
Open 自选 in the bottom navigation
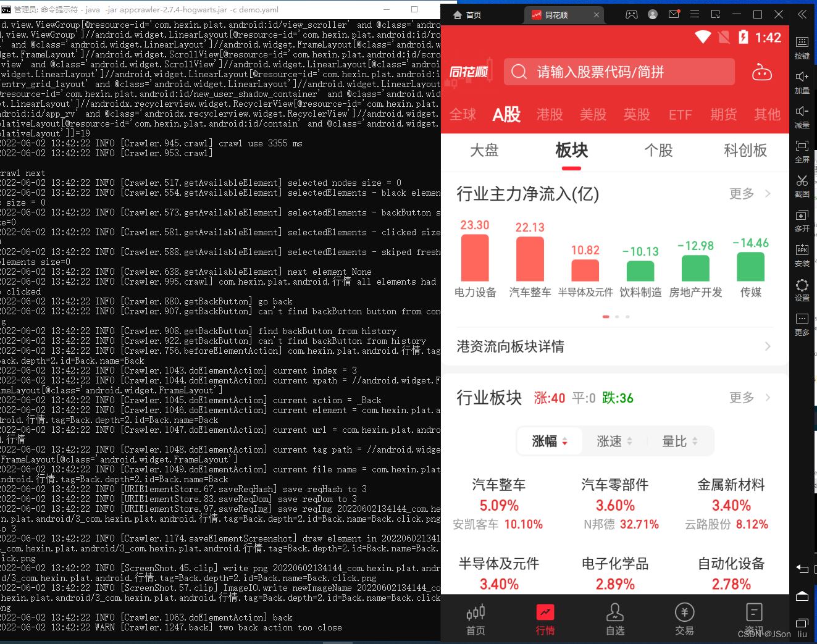pos(615,620)
